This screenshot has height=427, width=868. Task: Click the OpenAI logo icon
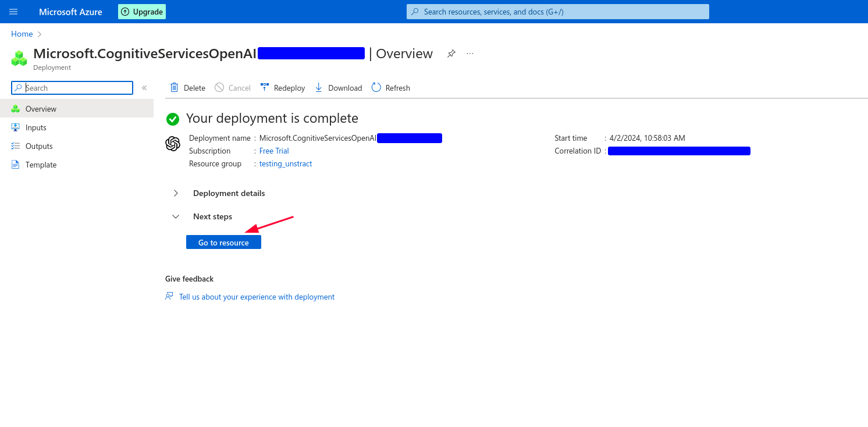coord(173,144)
